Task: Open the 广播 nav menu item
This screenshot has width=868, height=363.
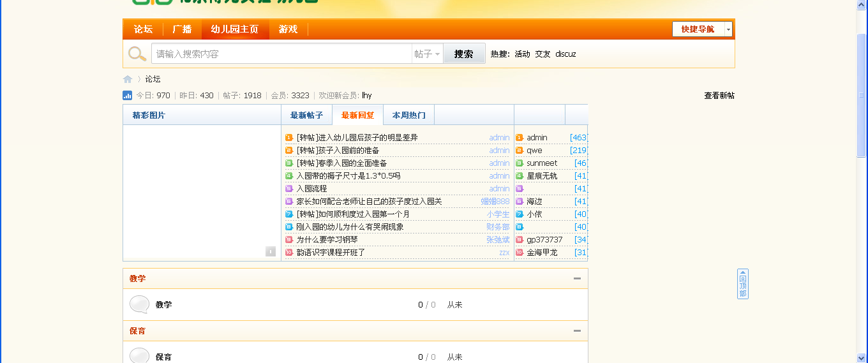Action: pos(183,29)
